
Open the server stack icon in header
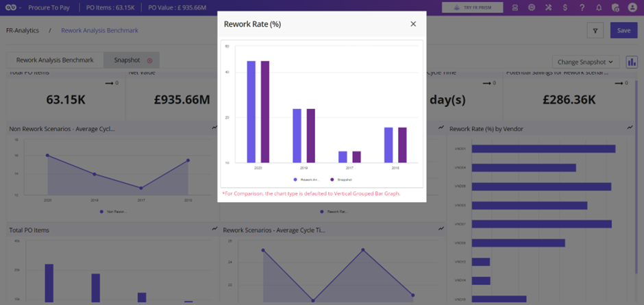(x=515, y=8)
